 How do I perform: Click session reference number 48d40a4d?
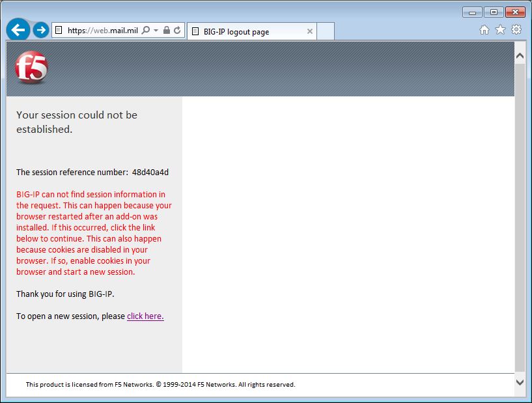tap(150, 173)
